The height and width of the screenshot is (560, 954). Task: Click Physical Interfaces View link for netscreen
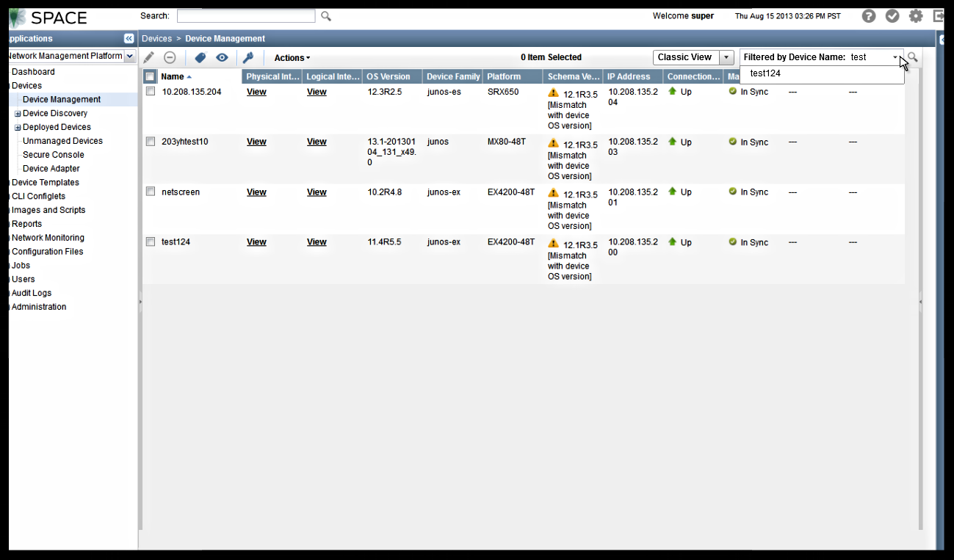[x=256, y=192]
